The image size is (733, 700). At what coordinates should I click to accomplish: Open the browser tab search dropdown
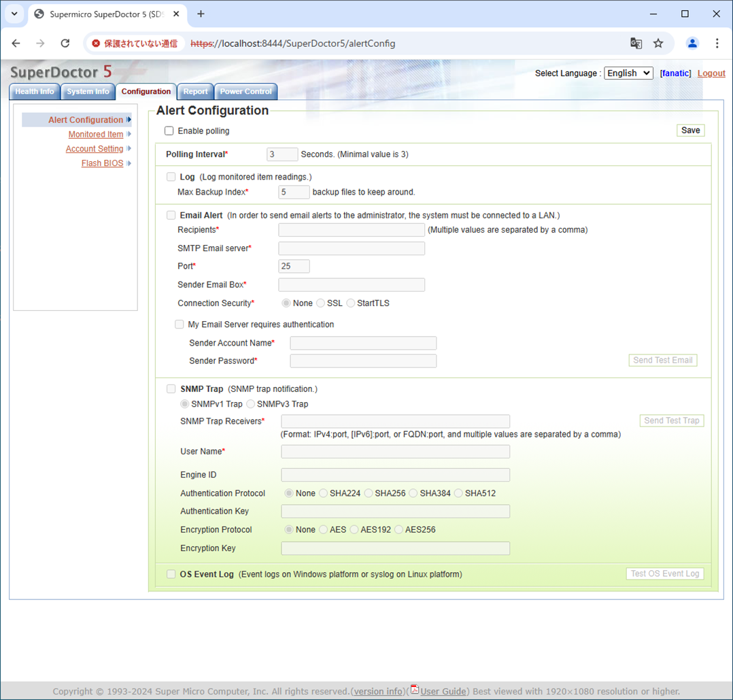click(x=14, y=14)
